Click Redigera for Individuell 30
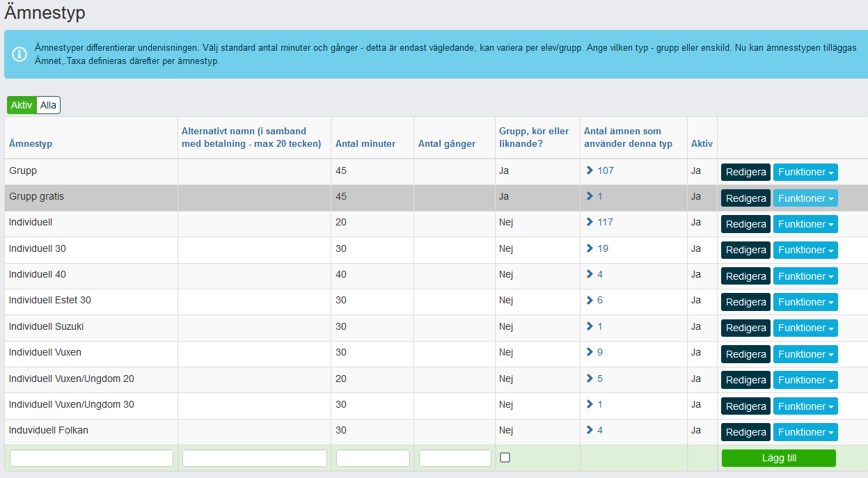Viewport: 868px width, 478px height. coord(745,250)
